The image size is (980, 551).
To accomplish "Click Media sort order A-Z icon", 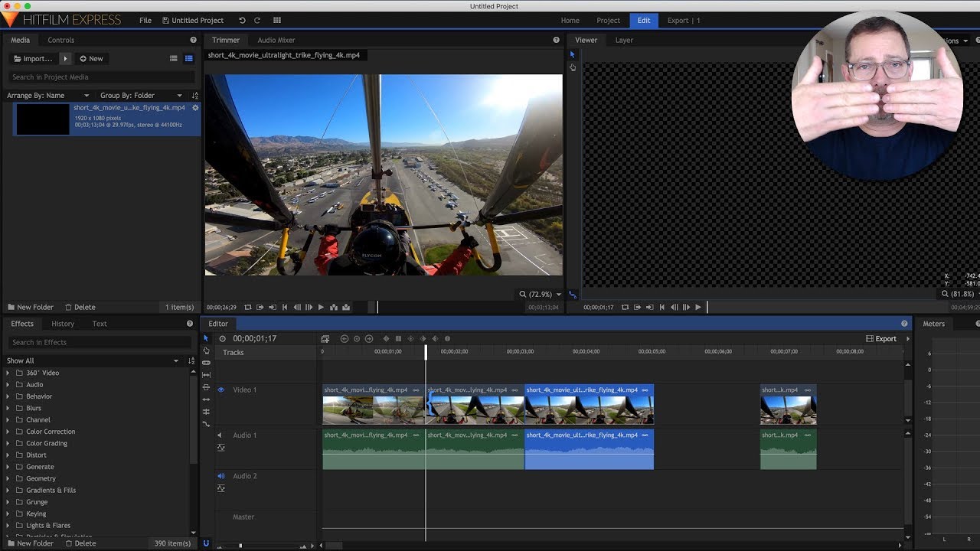I will (x=194, y=96).
